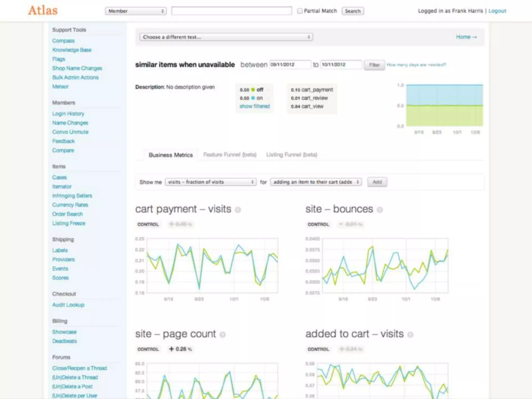This screenshot has width=532, height=399.
Task: Click the 'show filtered' link
Action: pyautogui.click(x=255, y=106)
